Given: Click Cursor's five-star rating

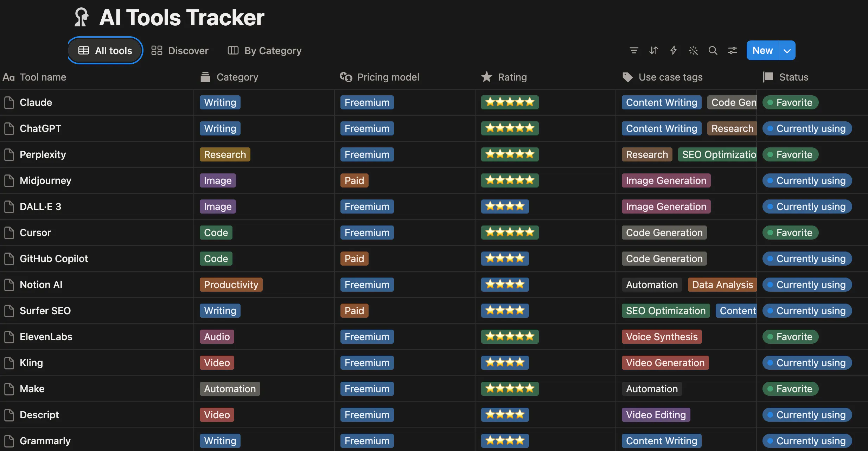Looking at the screenshot, I should click(x=510, y=233).
